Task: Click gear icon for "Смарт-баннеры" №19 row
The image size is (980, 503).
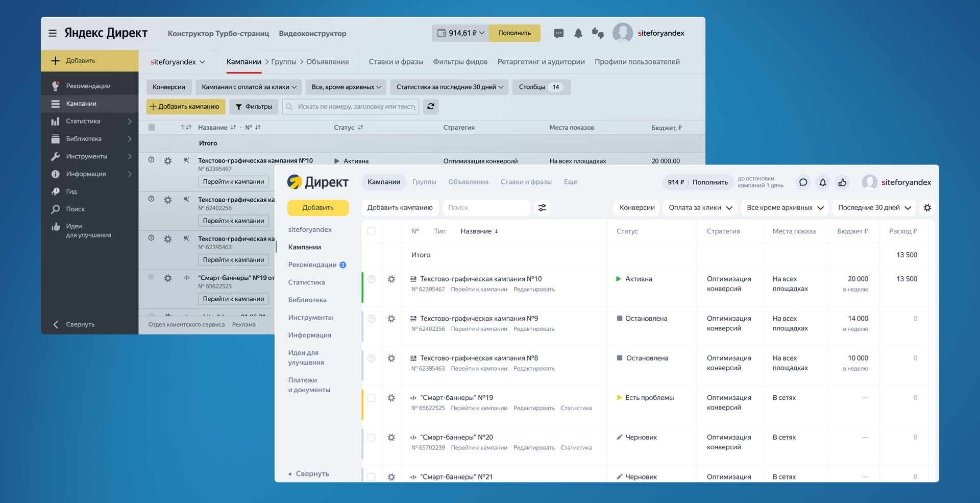Action: coord(391,398)
